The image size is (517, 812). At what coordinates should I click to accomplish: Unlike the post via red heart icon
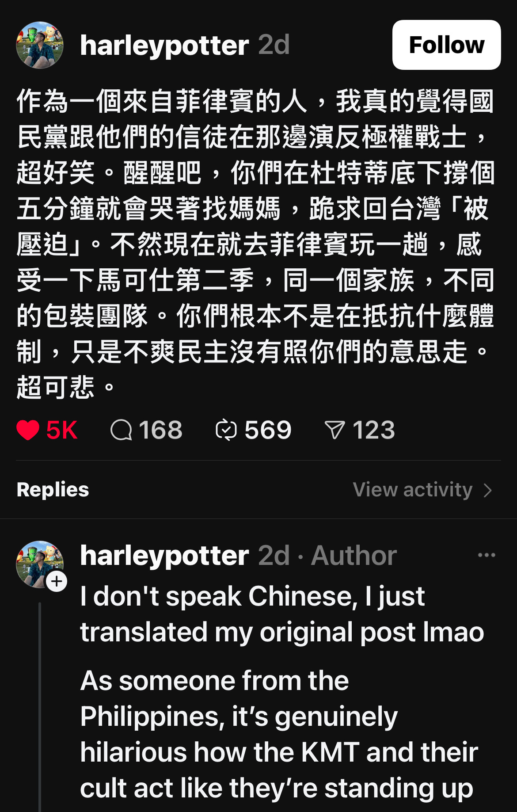pyautogui.click(x=28, y=430)
